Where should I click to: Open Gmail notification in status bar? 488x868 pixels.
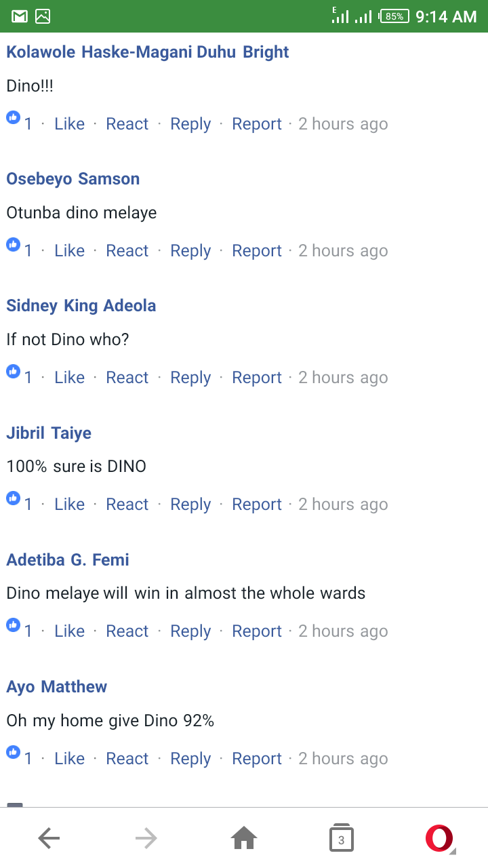20,16
